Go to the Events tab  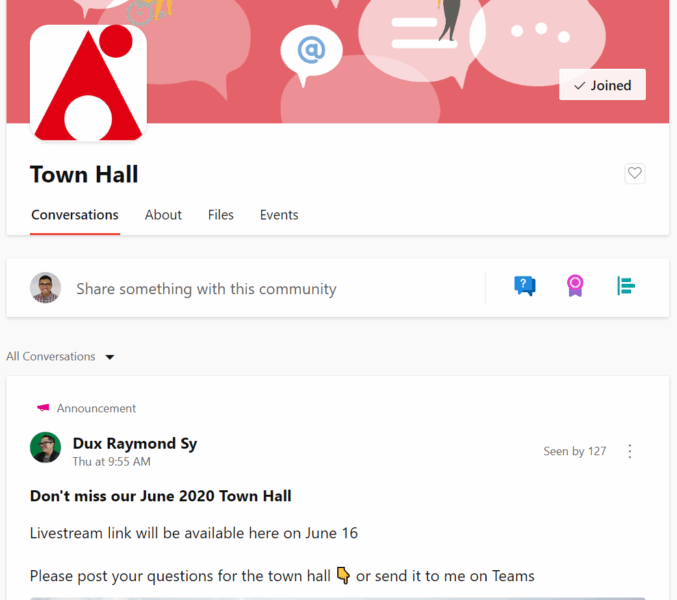[279, 215]
